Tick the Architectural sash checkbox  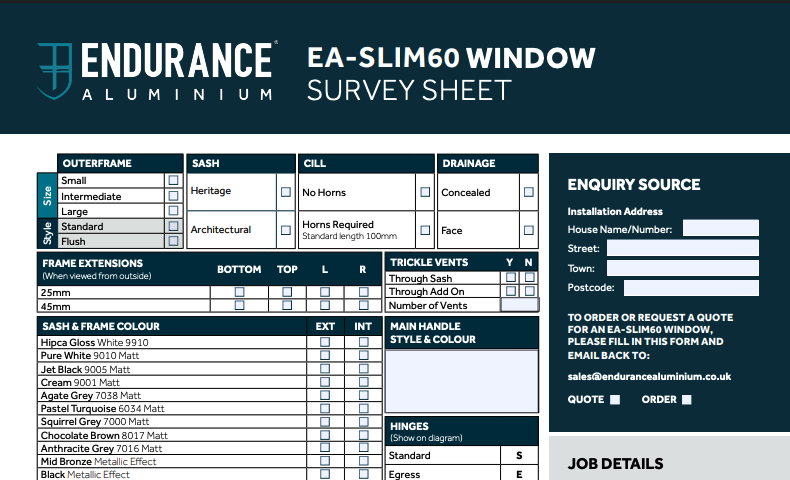(x=286, y=230)
